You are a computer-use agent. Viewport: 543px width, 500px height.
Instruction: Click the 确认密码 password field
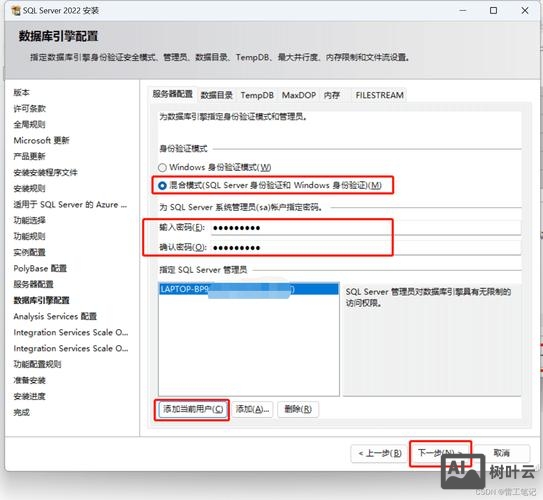point(366,248)
